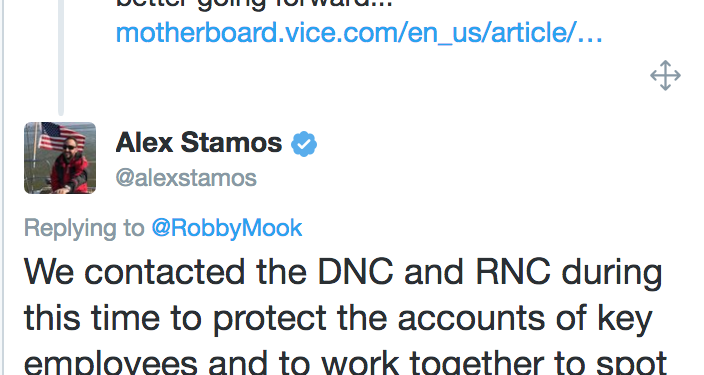Click the blue verified badge icon
704x375 pixels.
(304, 144)
